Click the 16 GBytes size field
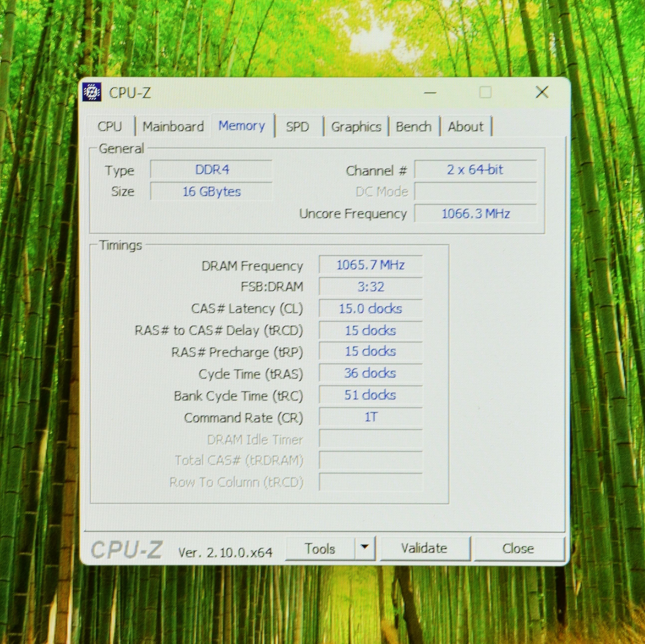This screenshot has width=645, height=644. click(211, 191)
